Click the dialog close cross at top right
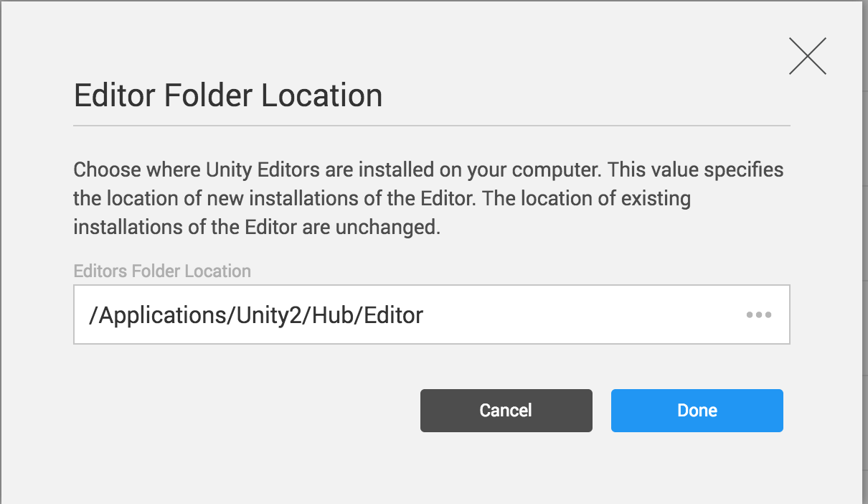This screenshot has width=868, height=504. [808, 55]
